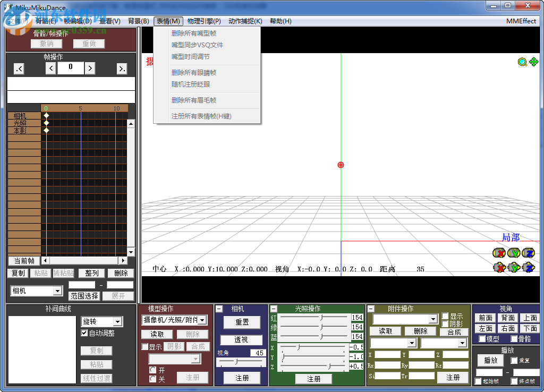The height and width of the screenshot is (392, 544).
Task: Collapse the 光照操作 panel with minus icon
Action: [274, 309]
